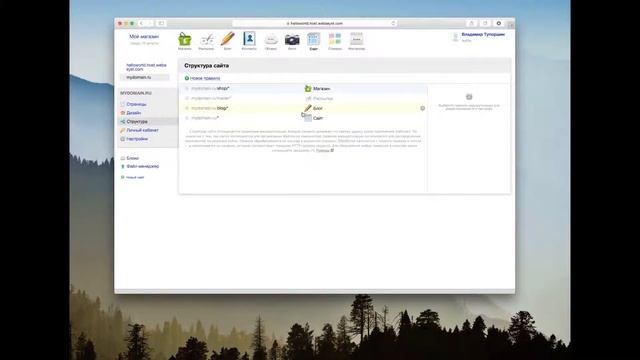
Task: Open the Помощь link below the description
Action: [322, 150]
